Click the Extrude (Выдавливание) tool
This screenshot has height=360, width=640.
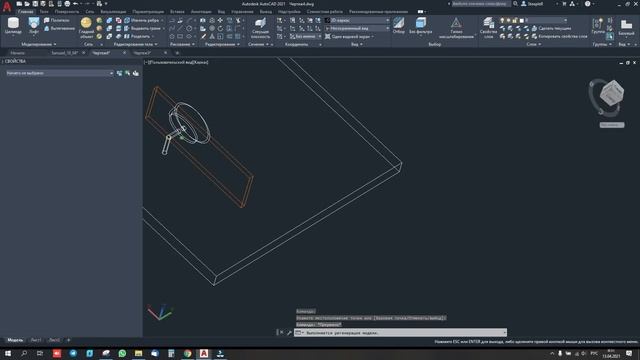coord(59,28)
